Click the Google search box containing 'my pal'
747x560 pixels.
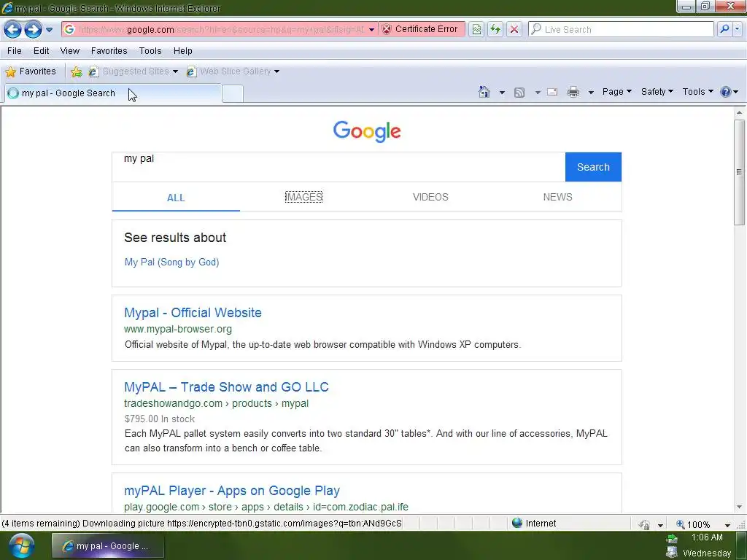(338, 167)
